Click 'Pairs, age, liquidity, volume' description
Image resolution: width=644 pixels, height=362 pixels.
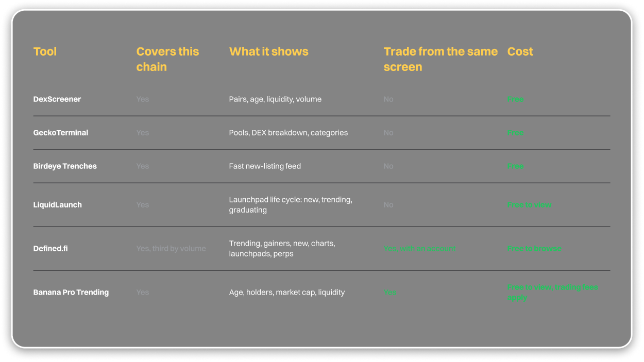(275, 99)
